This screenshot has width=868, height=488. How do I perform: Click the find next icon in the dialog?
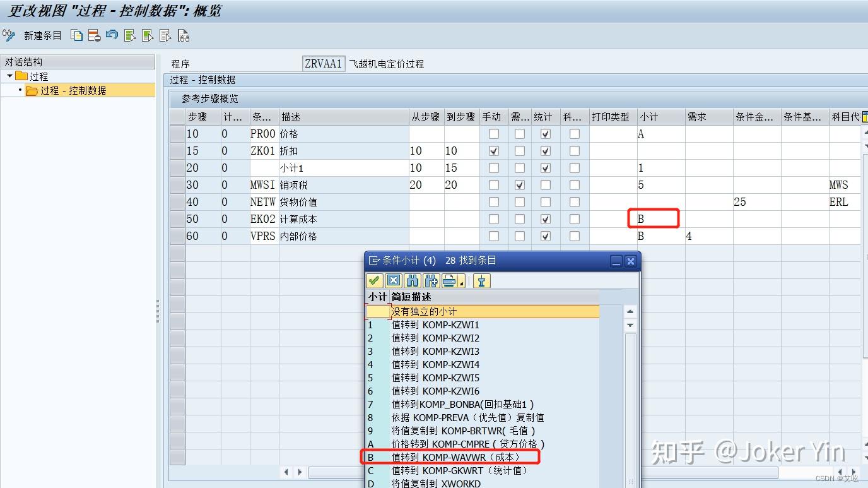tap(430, 280)
